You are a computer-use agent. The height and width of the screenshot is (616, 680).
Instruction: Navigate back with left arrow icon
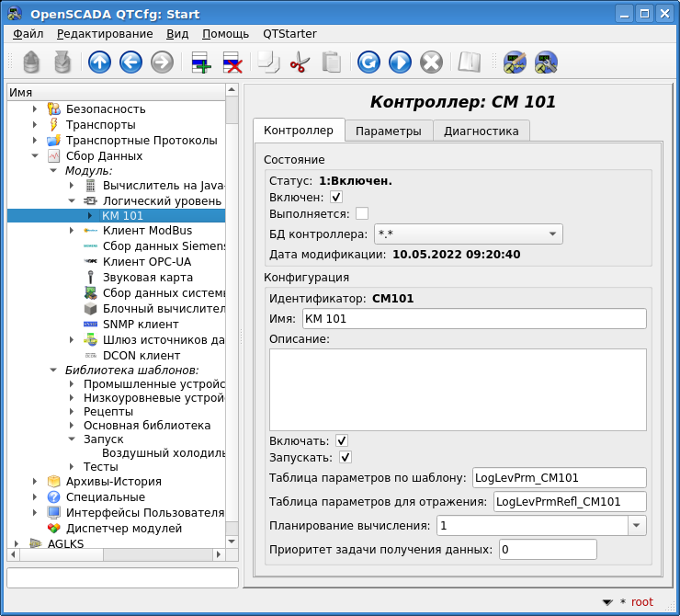(x=130, y=62)
